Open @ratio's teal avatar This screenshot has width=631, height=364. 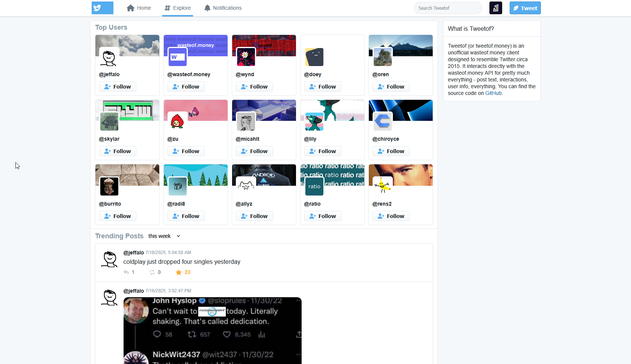[x=314, y=187]
